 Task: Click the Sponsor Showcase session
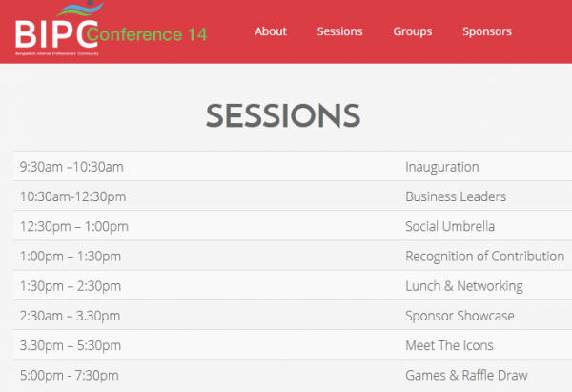460,316
